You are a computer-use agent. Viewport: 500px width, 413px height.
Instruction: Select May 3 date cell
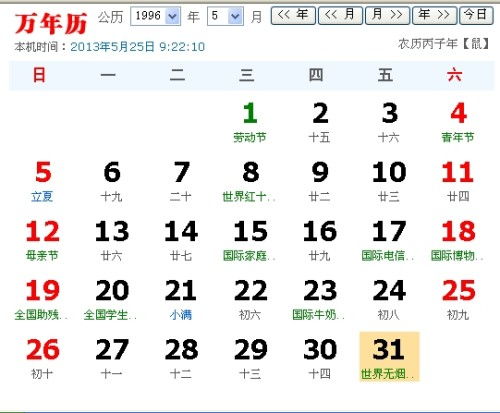(x=389, y=123)
